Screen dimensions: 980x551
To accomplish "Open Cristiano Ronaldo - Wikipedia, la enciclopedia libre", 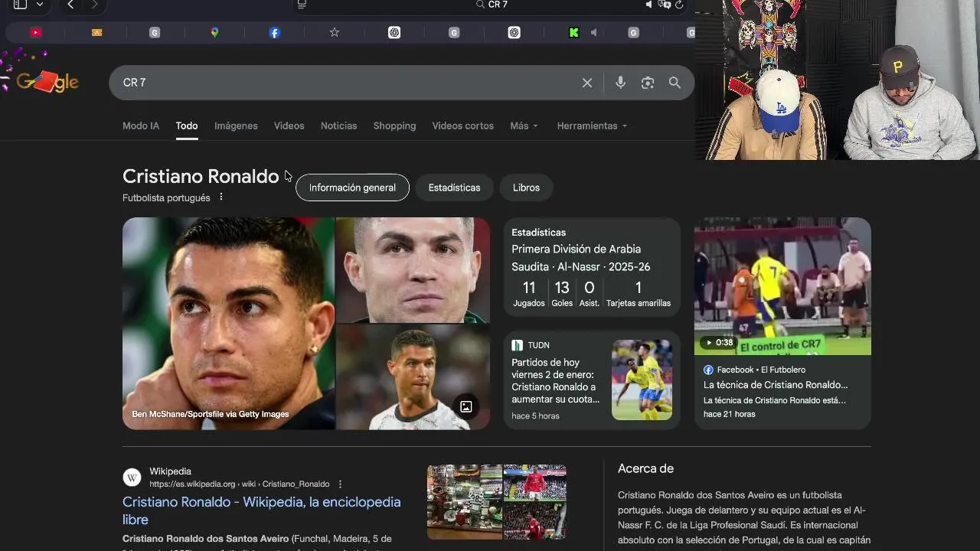I will [262, 510].
